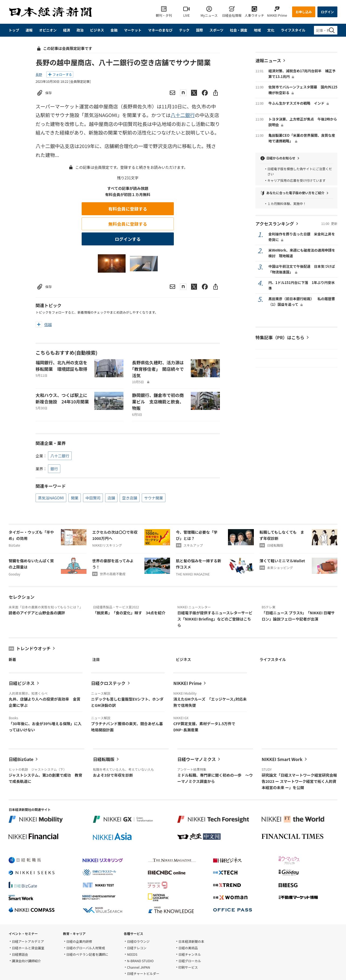Open 日経BizGate section chevron
The height and width of the screenshot is (980, 346).
(x=36, y=759)
